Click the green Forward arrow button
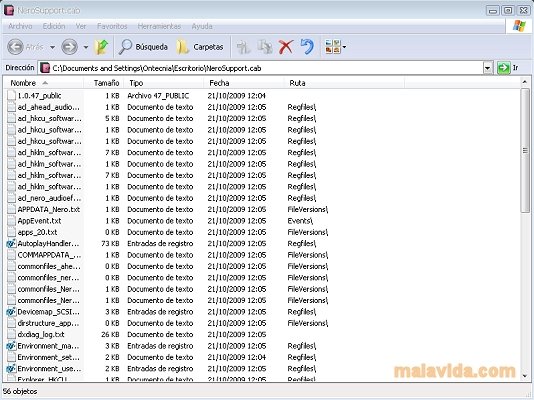This screenshot has width=534, height=400. click(69, 47)
